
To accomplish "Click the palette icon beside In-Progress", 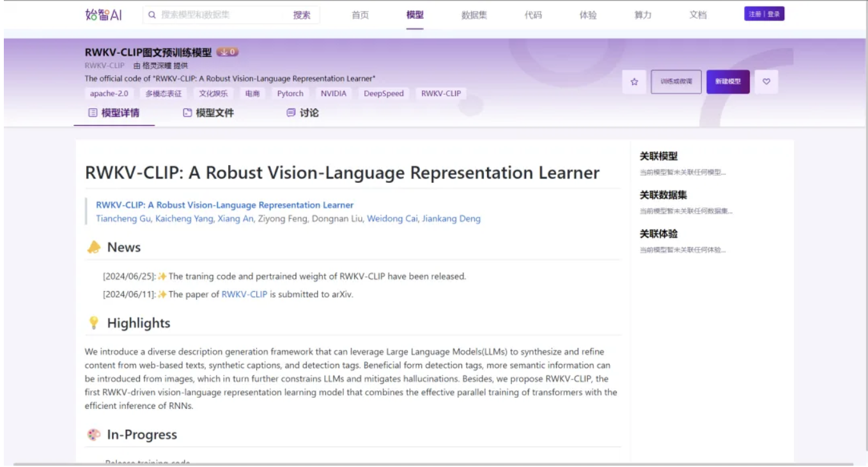I will (94, 435).
